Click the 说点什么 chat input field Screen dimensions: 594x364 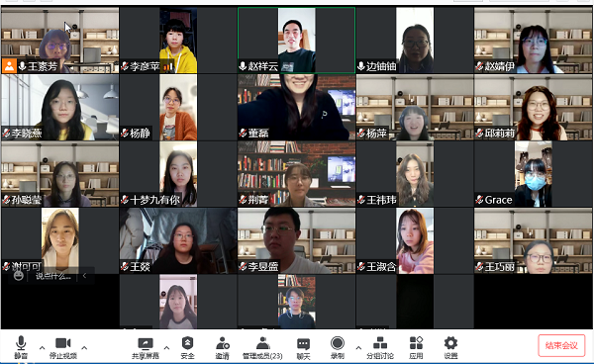pyautogui.click(x=53, y=276)
